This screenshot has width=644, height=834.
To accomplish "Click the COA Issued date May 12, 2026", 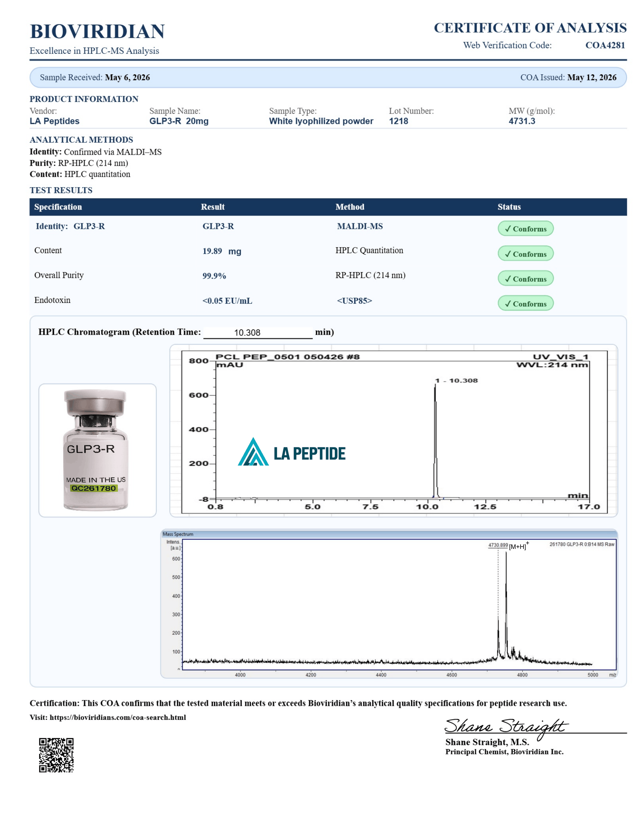I will tap(592, 77).
